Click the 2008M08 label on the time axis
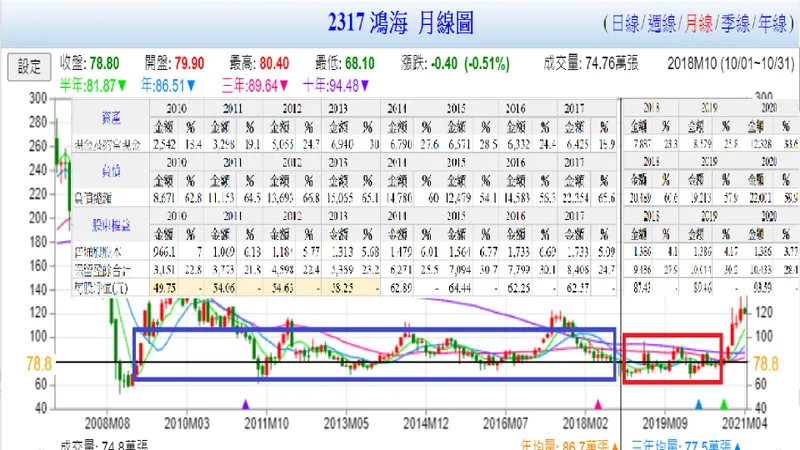Screen dimensions: 800x450 tap(107, 423)
